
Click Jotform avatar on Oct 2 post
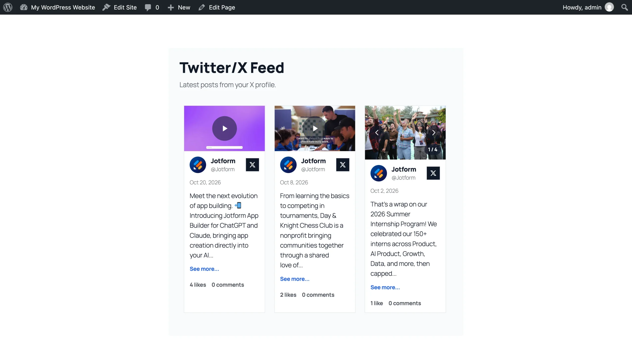[378, 173]
